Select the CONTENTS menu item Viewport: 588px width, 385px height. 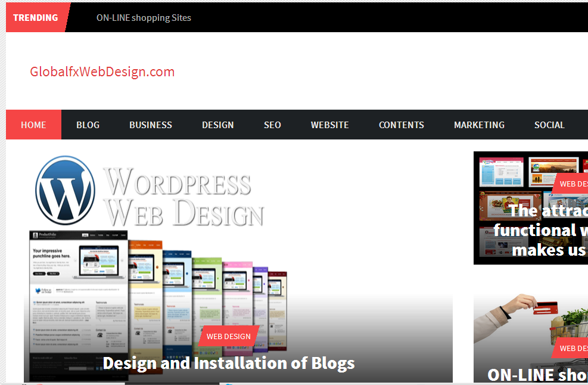pos(402,125)
